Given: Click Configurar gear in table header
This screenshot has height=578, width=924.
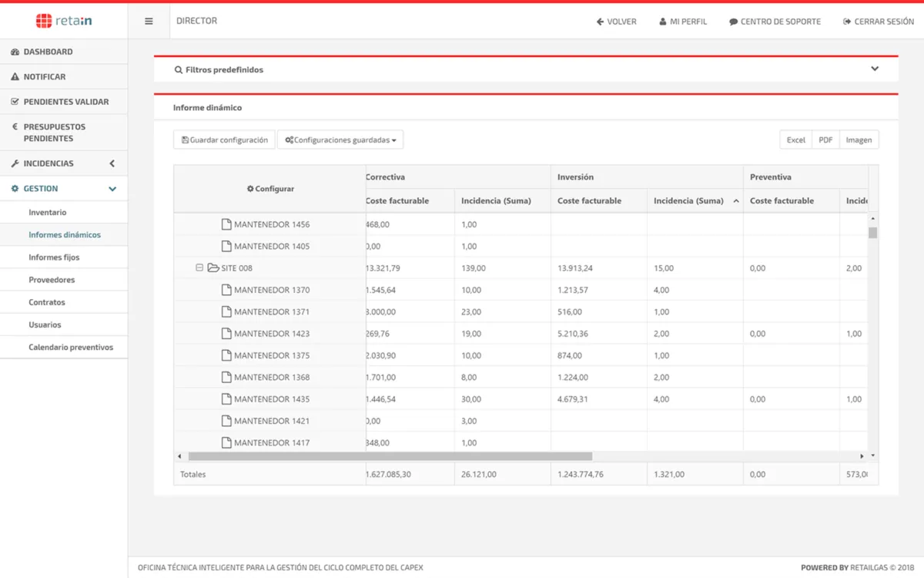Looking at the screenshot, I should (x=250, y=189).
